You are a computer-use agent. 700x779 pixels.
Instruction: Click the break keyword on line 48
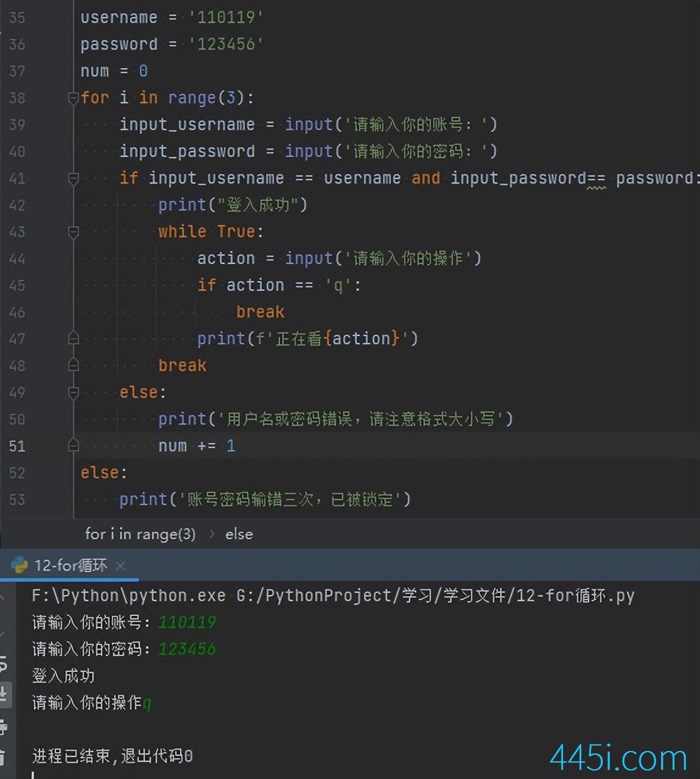coord(182,365)
